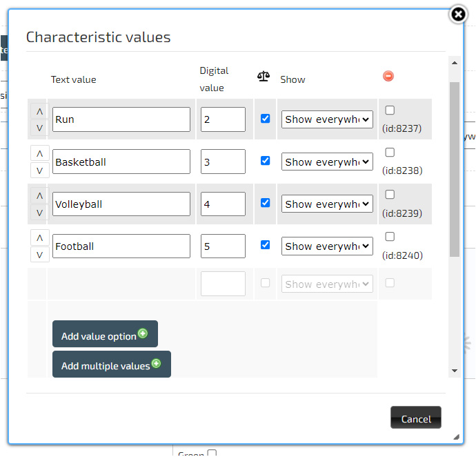The width and height of the screenshot is (476, 457).
Task: Open Show dropdown for Run
Action: pyautogui.click(x=327, y=119)
